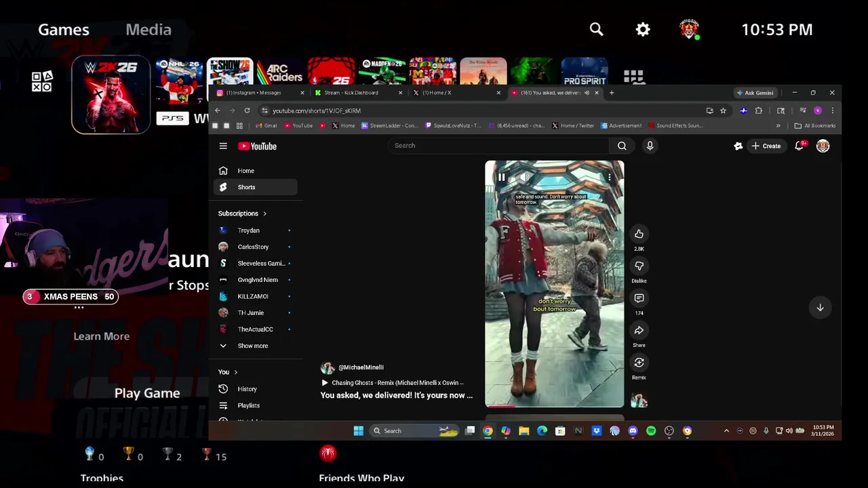Expand Short description 'You asked, we delivered'
This screenshot has height=488, width=868.
point(397,395)
